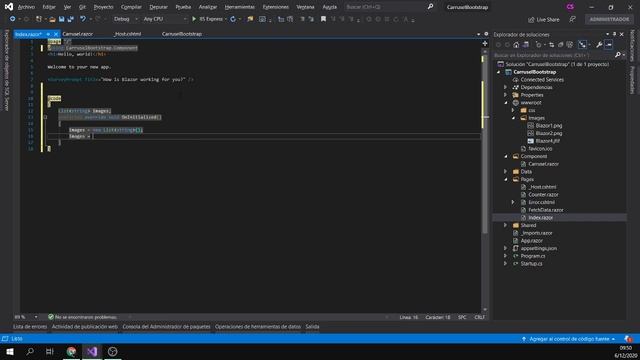Open Task View on the taskbar
Screen dimensions: 640x360
click(50, 351)
